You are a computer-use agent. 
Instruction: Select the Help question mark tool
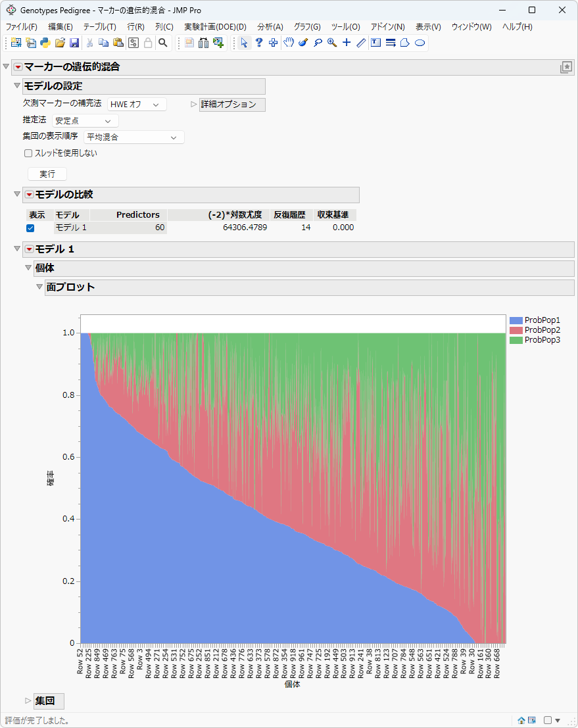[259, 43]
